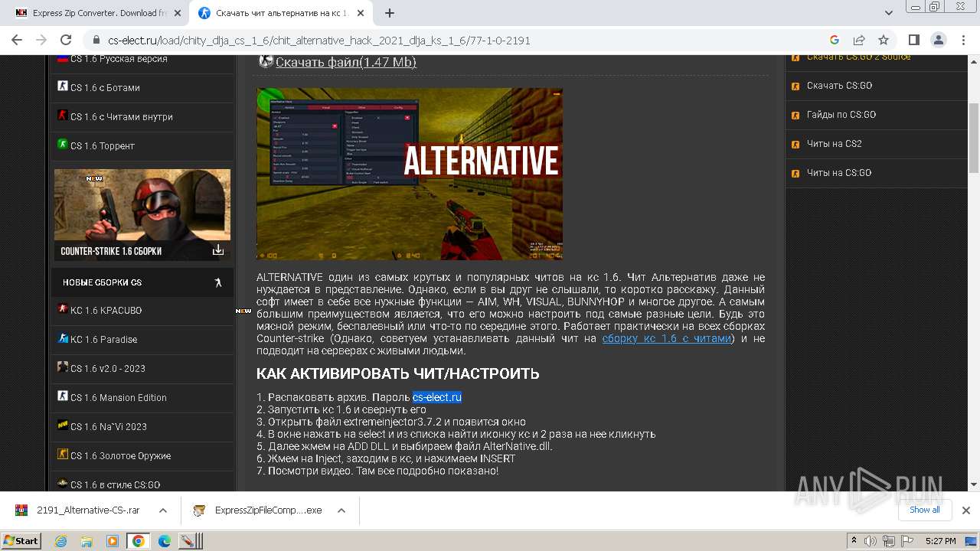
Task: Select the cs-elect.ru Alternative cheat tab
Action: coord(281,13)
